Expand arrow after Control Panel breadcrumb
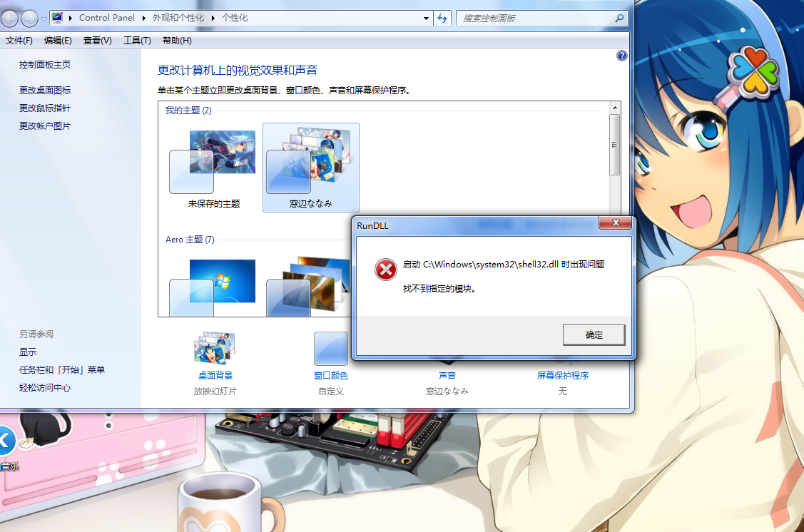Viewport: 804px width, 532px height. pos(143,18)
